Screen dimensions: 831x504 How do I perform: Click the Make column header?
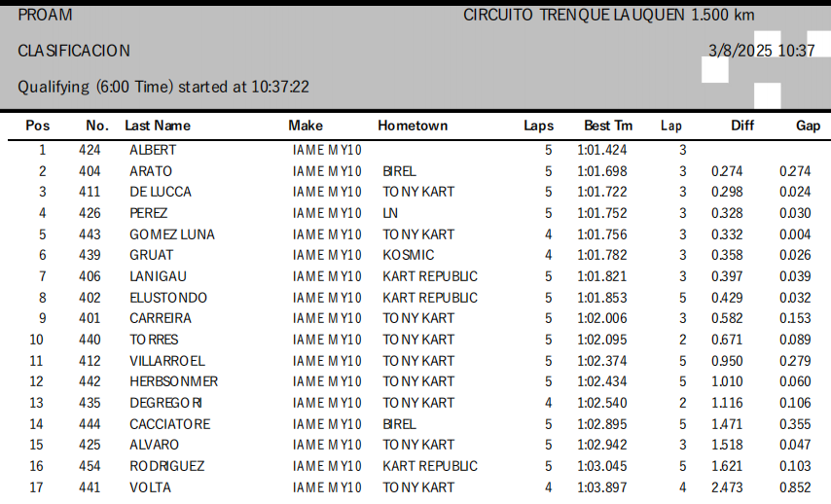[306, 126]
